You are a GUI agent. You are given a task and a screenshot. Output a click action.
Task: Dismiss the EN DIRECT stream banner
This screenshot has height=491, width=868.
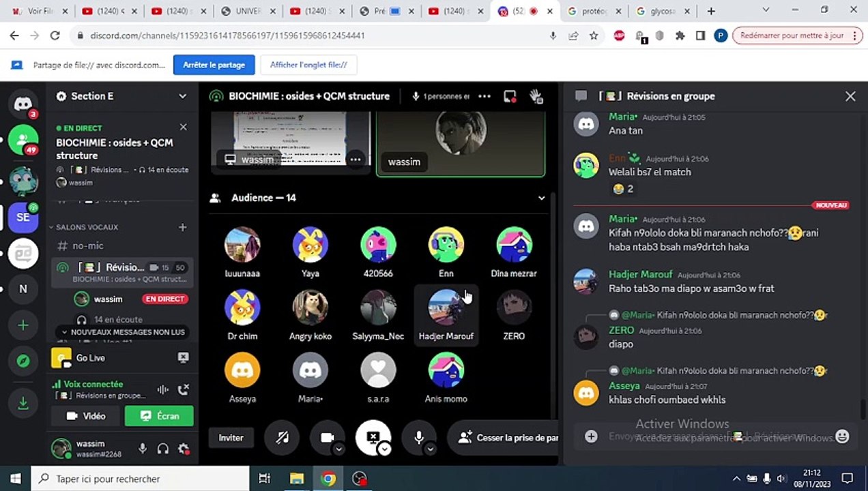(x=183, y=128)
